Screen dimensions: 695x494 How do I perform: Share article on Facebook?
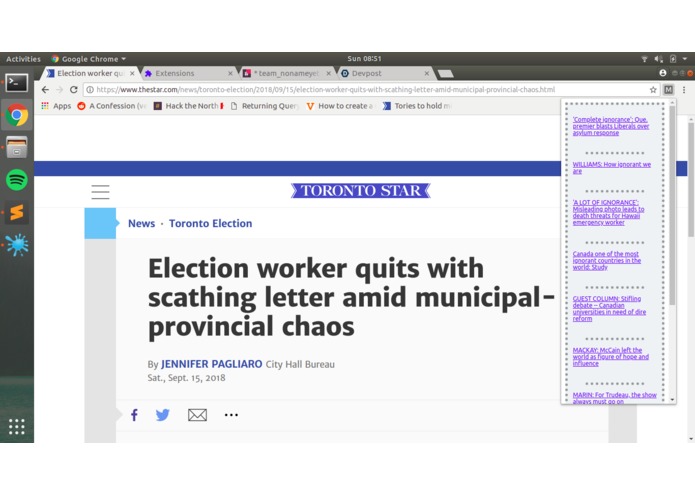pos(134,415)
